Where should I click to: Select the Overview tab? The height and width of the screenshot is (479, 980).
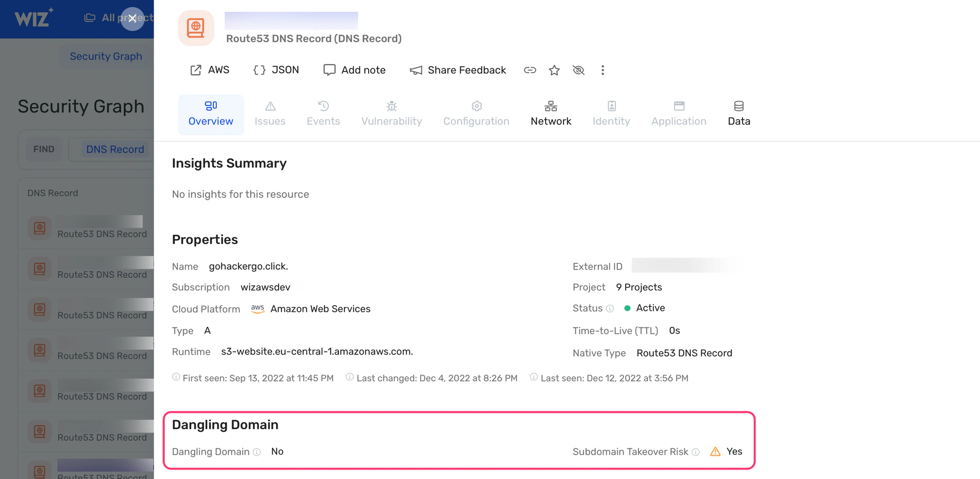coord(211,114)
